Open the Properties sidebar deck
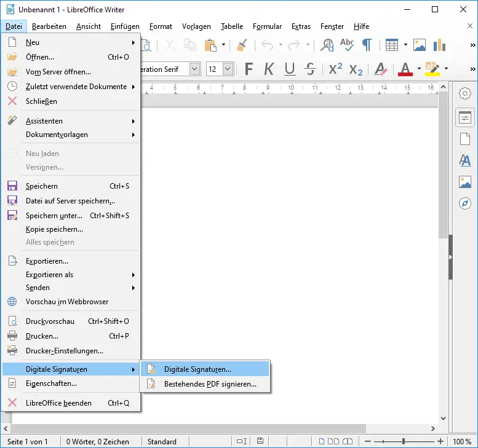478x448 pixels. [x=465, y=117]
